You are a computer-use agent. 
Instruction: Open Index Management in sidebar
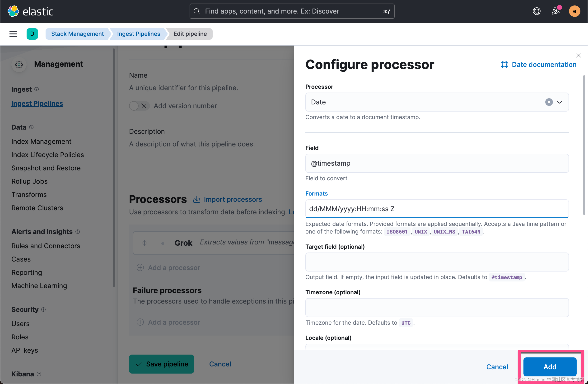tap(41, 141)
